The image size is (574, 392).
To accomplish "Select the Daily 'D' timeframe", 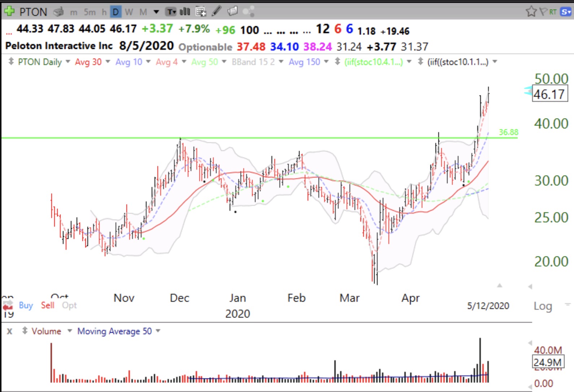I will pos(116,12).
